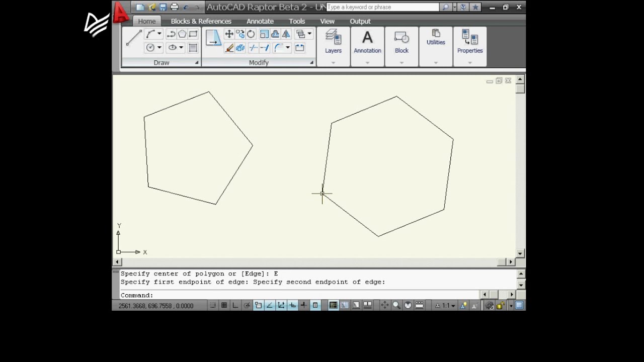This screenshot has height=362, width=644.
Task: Click the Open file icon in quick access
Action: (x=152, y=7)
